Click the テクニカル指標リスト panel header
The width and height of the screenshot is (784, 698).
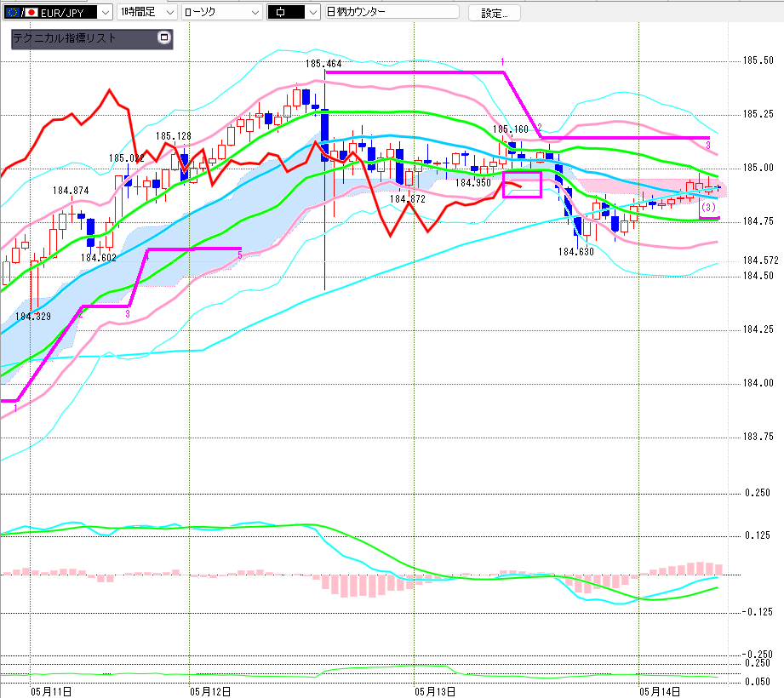(92, 39)
